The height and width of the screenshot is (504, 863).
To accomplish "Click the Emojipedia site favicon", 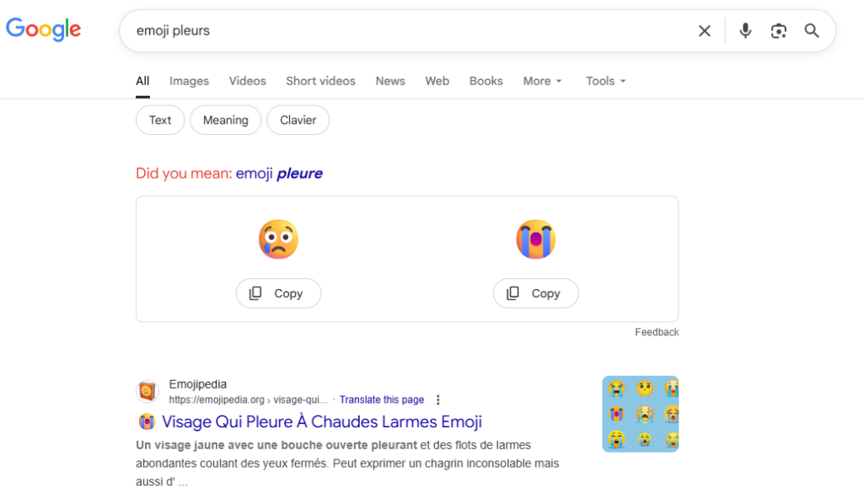I will tap(147, 392).
